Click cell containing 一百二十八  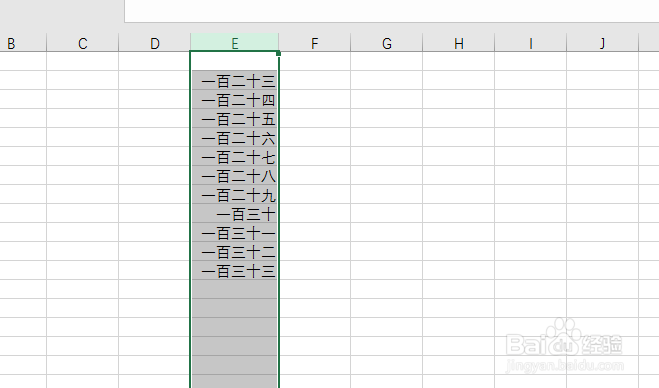point(235,175)
